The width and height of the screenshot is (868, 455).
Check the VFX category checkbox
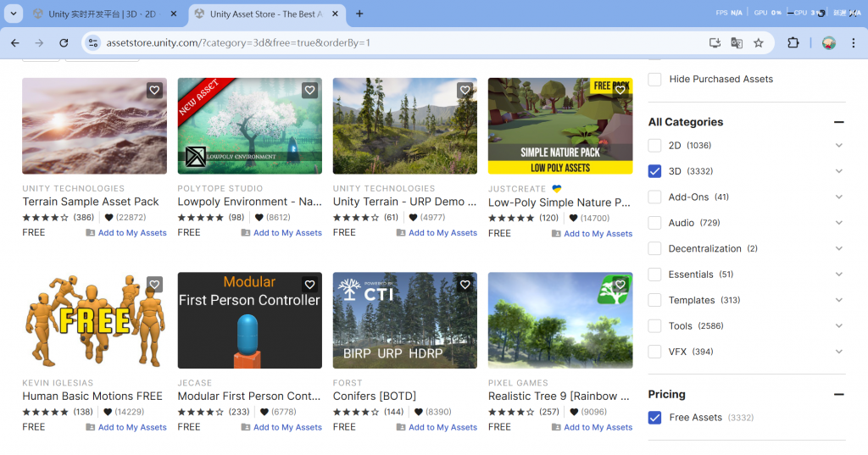point(654,352)
